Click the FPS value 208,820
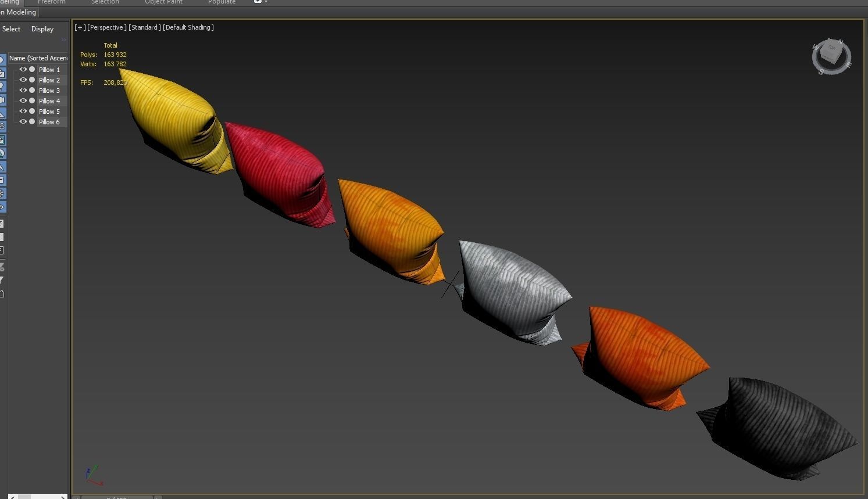The image size is (868, 499). click(x=115, y=82)
